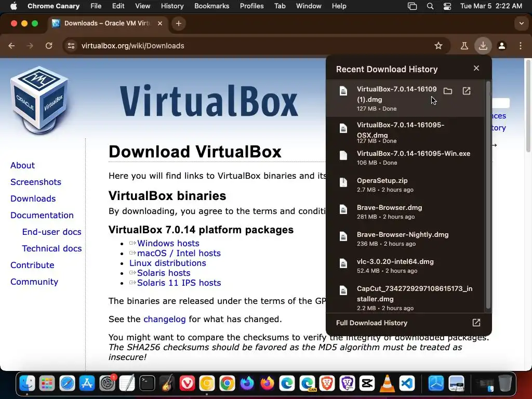Select vlc-3.0.20-intel64.dmg download entry
This screenshot has height=399, width=532.
pos(405,266)
